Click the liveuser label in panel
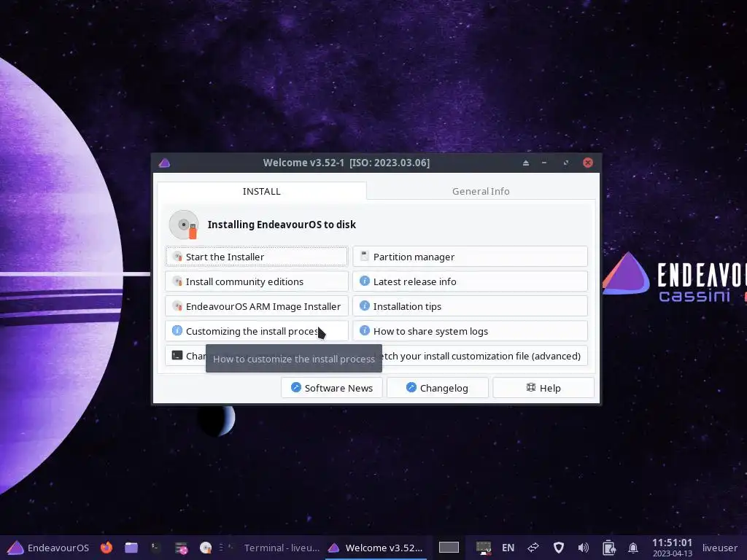This screenshot has height=560, width=747. click(719, 548)
